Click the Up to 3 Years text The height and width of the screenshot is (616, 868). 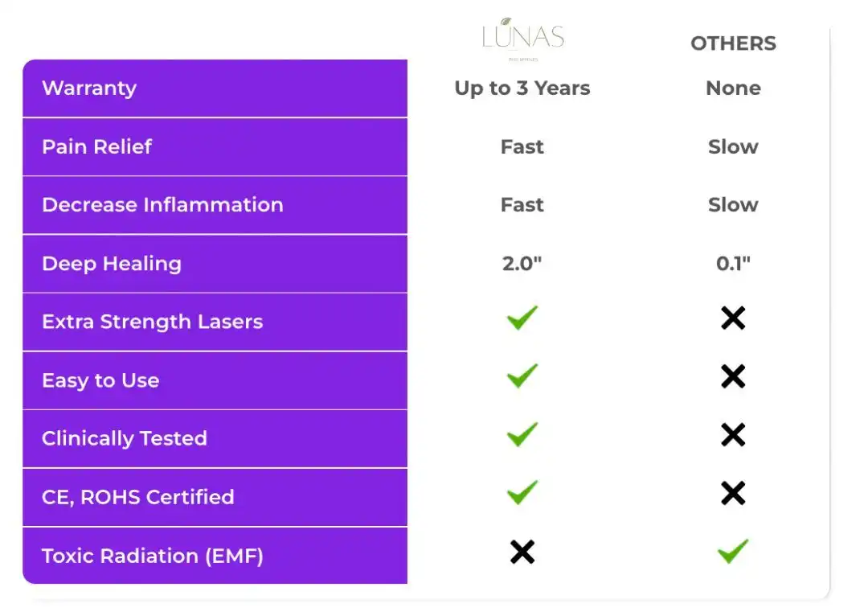point(522,88)
